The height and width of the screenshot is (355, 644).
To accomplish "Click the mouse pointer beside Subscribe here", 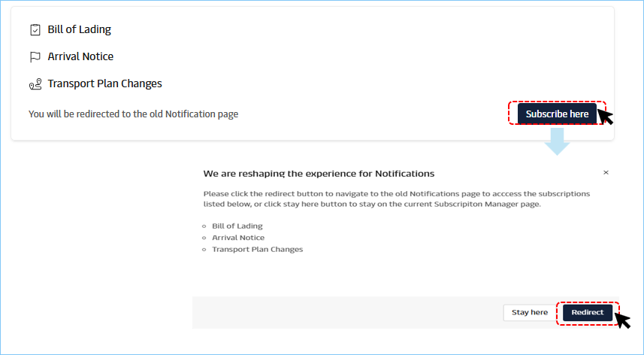I will 605,117.
